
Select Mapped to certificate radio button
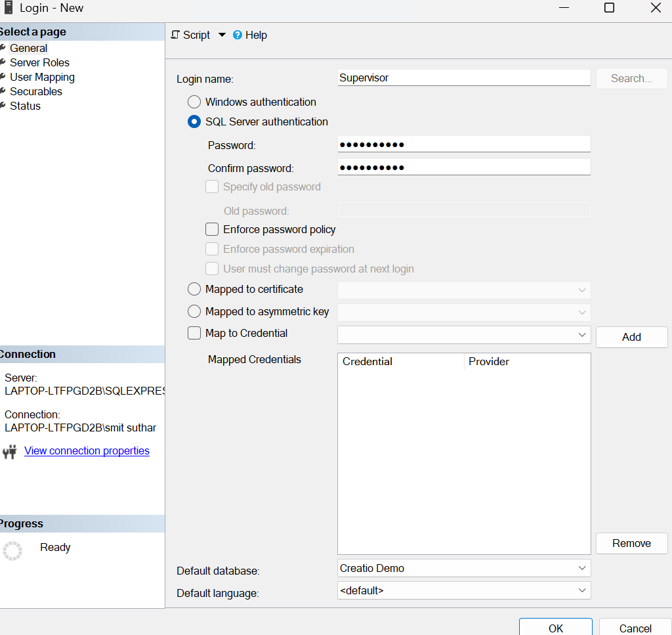[194, 289]
